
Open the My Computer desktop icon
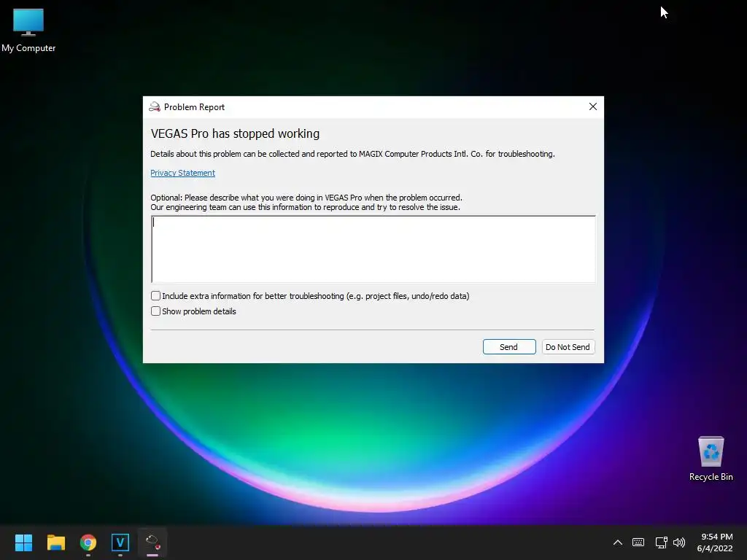pos(28,31)
